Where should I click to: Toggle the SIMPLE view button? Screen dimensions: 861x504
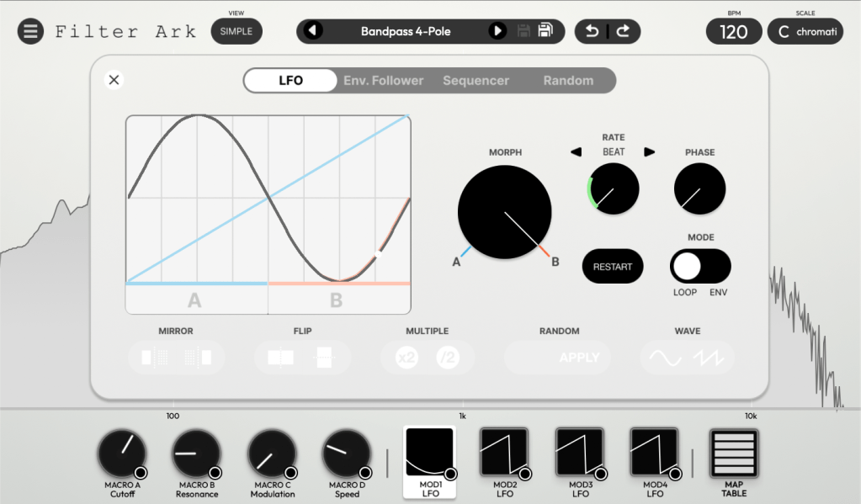point(237,32)
